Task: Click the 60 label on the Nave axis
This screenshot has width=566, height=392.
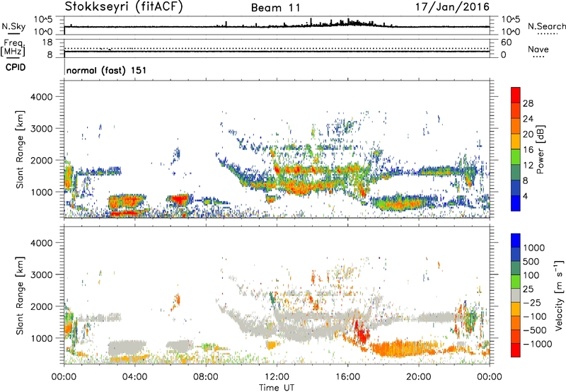Action: (x=506, y=42)
